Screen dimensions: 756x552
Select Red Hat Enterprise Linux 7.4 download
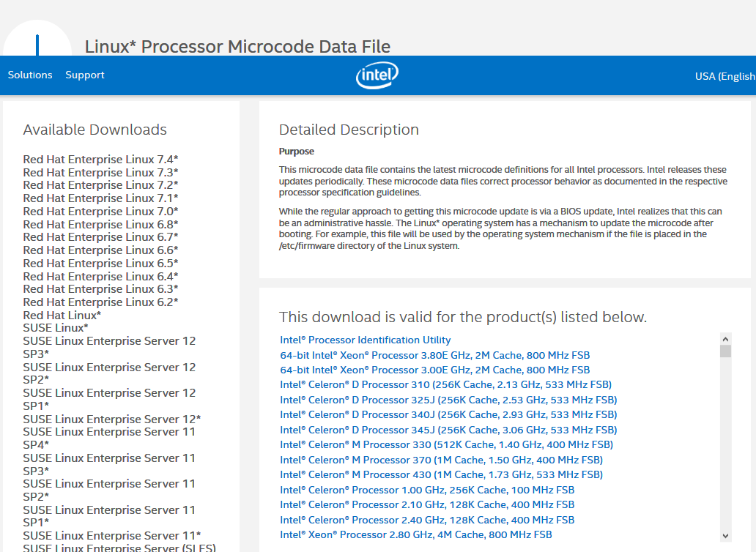click(x=100, y=159)
